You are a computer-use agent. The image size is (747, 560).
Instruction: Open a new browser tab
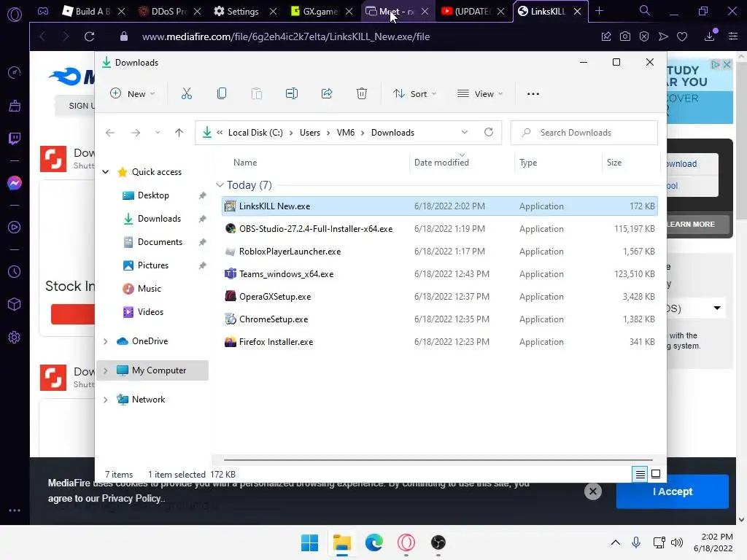tap(600, 11)
